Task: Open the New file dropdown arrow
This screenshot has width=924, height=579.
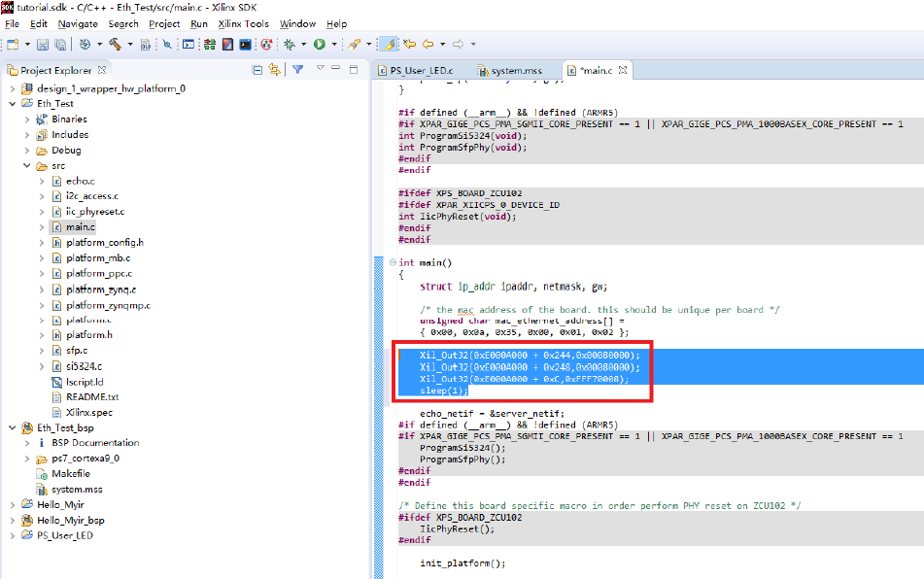Action: (27, 45)
